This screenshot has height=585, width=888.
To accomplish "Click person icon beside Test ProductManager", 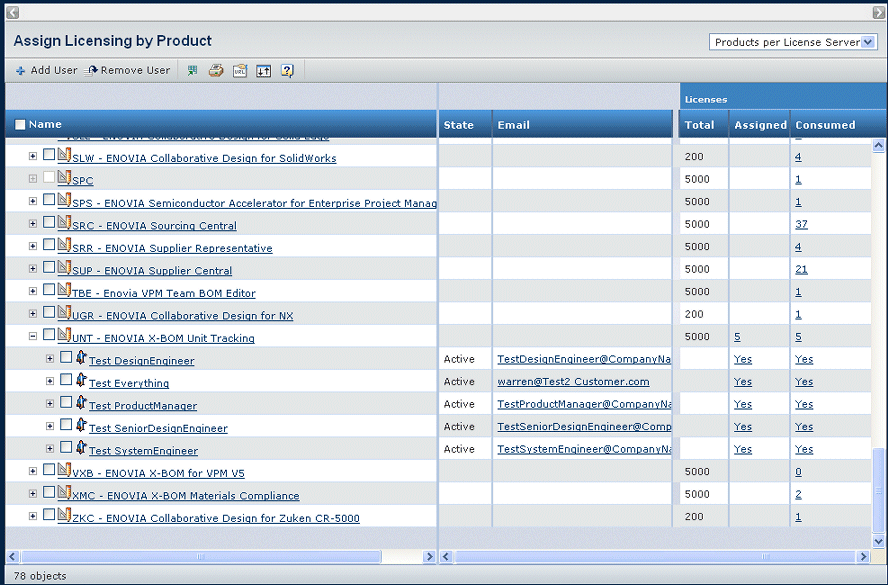I will (x=81, y=403).
